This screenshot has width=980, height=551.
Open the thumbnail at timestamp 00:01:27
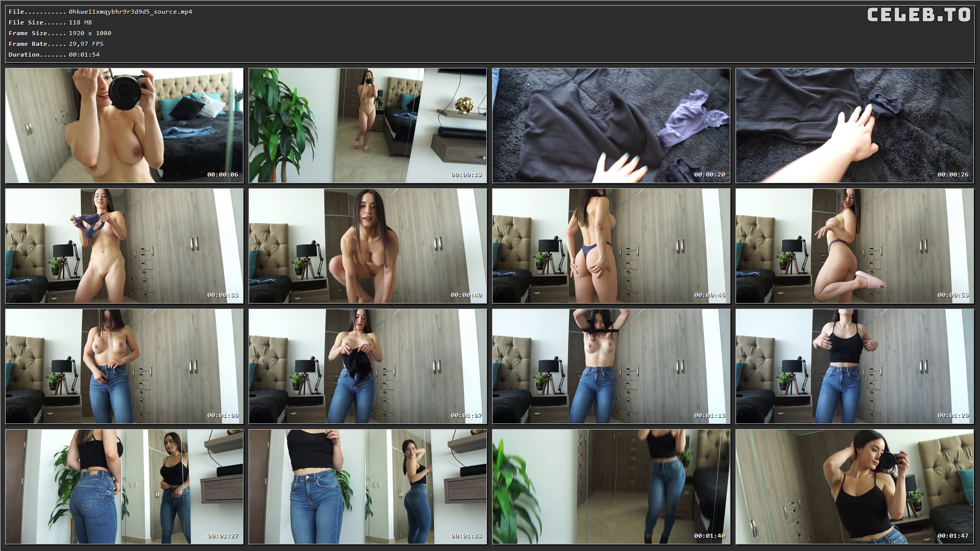[x=124, y=487]
